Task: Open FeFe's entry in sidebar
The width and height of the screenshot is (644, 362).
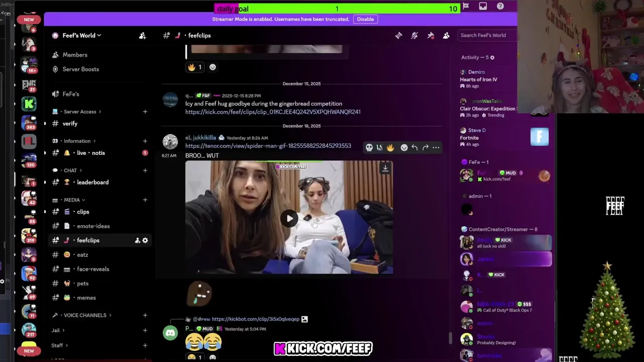Action: tap(71, 94)
